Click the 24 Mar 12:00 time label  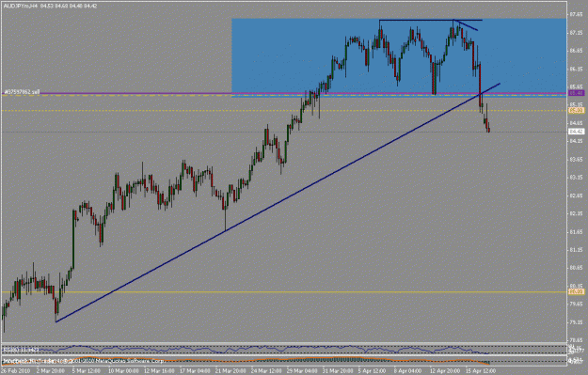(265, 371)
